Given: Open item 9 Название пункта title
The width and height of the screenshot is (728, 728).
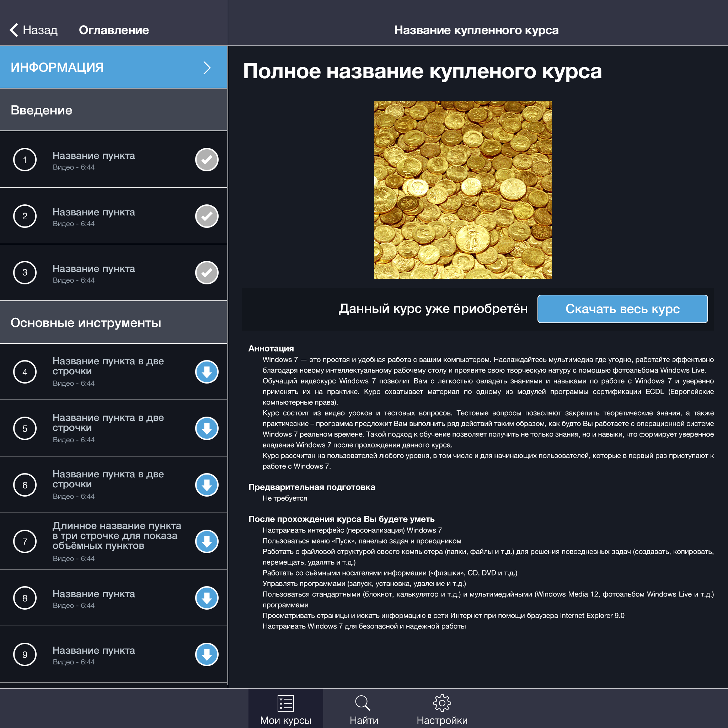Looking at the screenshot, I should tap(94, 651).
